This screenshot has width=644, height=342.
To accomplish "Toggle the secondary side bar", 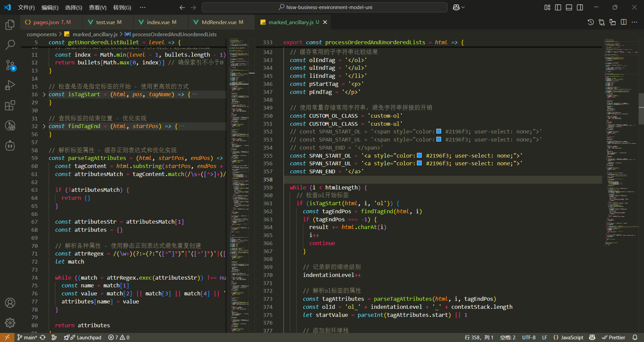I will click(x=580, y=7).
